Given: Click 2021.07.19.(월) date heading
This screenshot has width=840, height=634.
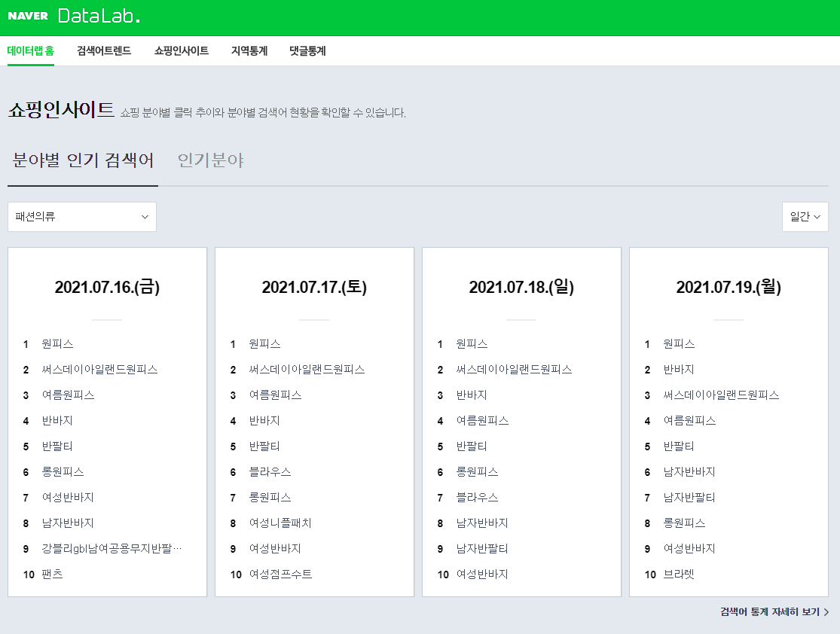Looking at the screenshot, I should click(x=729, y=287).
